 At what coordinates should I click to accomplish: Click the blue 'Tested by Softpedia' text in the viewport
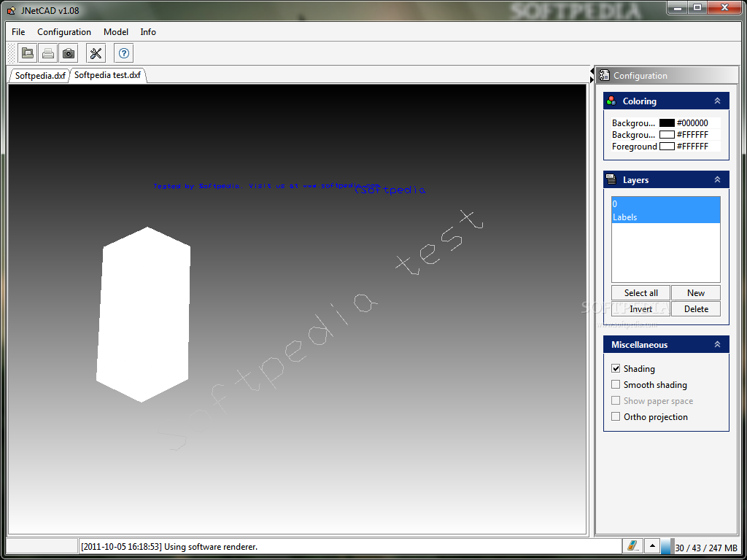266,186
